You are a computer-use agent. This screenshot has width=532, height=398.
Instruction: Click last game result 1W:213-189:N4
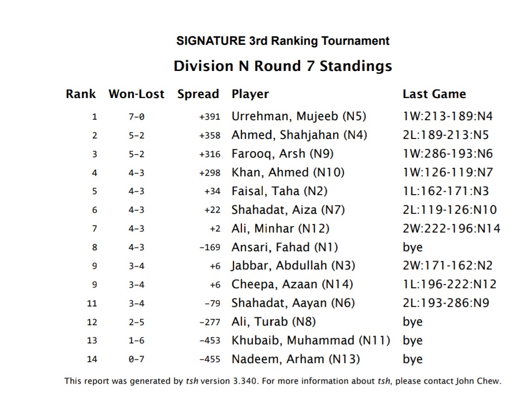pyautogui.click(x=447, y=116)
